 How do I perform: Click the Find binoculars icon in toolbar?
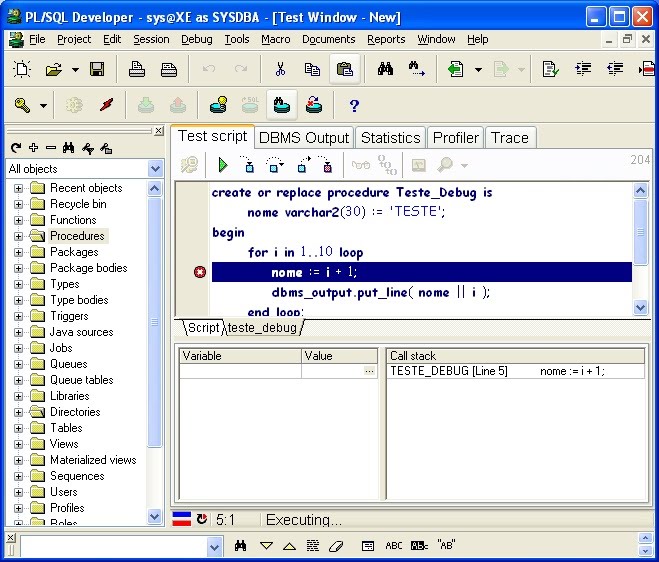pyautogui.click(x=385, y=69)
